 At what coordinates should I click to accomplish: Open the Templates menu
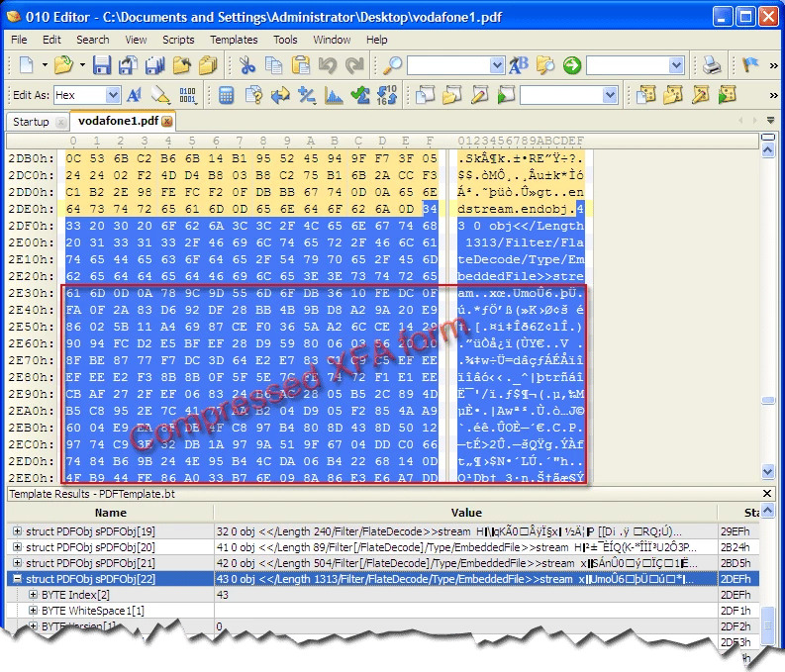[x=233, y=40]
